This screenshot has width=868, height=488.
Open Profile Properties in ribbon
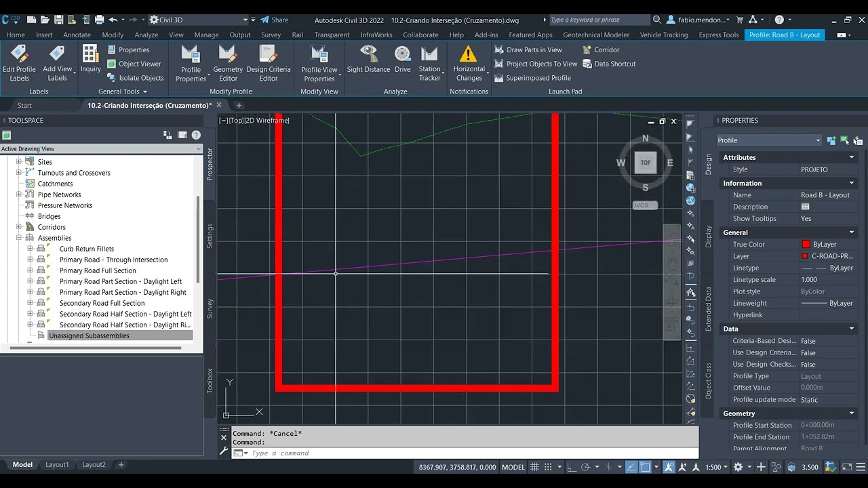coord(191,64)
